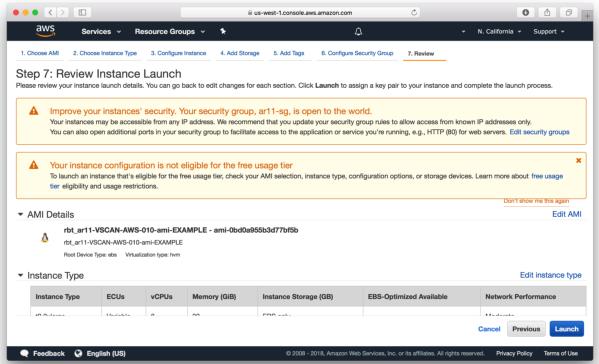Open the notifications bell icon
This screenshot has width=599, height=364.
[358, 31]
